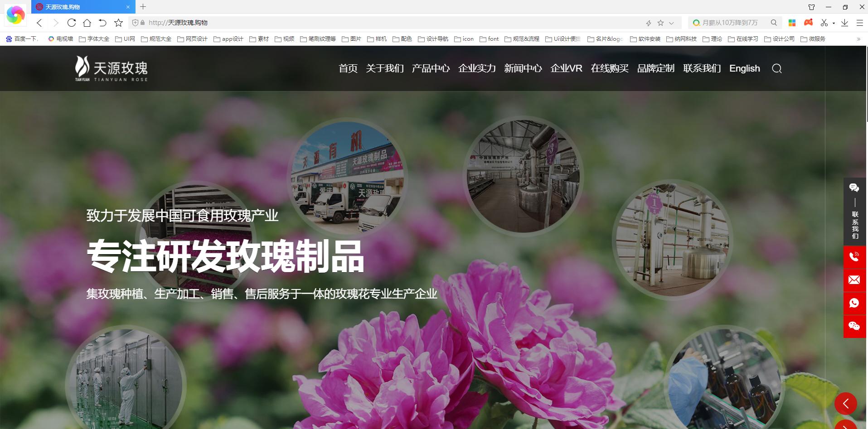This screenshot has width=868, height=429.
Task: Click the undo/restore closed tab icon
Action: pyautogui.click(x=102, y=23)
